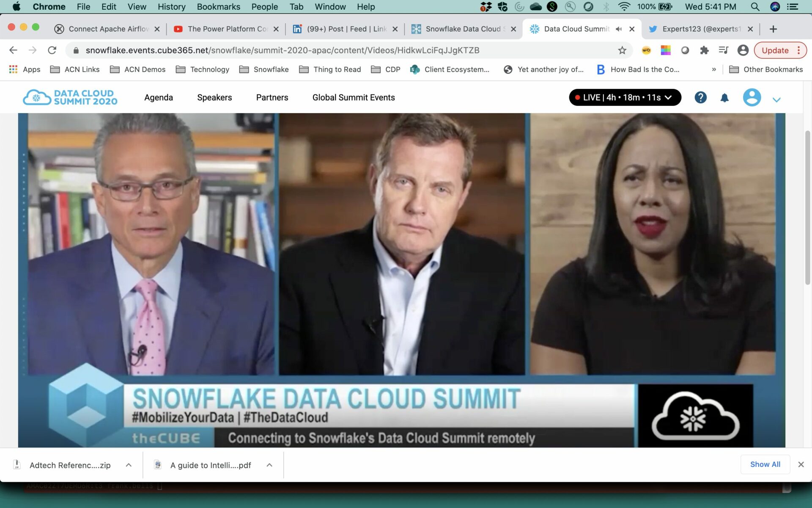Click Show All downloads
Viewport: 812px width, 508px height.
pyautogui.click(x=765, y=464)
